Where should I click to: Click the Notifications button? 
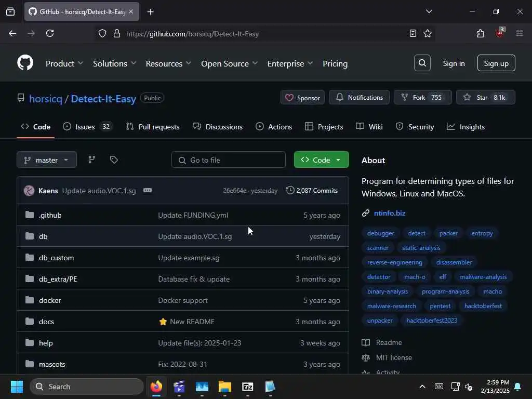[x=360, y=97]
